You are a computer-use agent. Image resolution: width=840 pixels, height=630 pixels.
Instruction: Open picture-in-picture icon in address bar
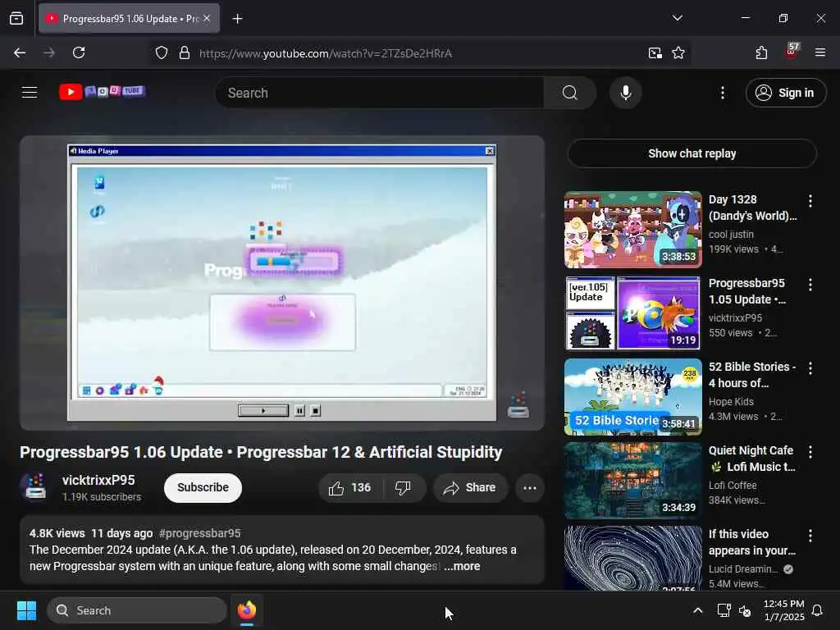point(655,52)
